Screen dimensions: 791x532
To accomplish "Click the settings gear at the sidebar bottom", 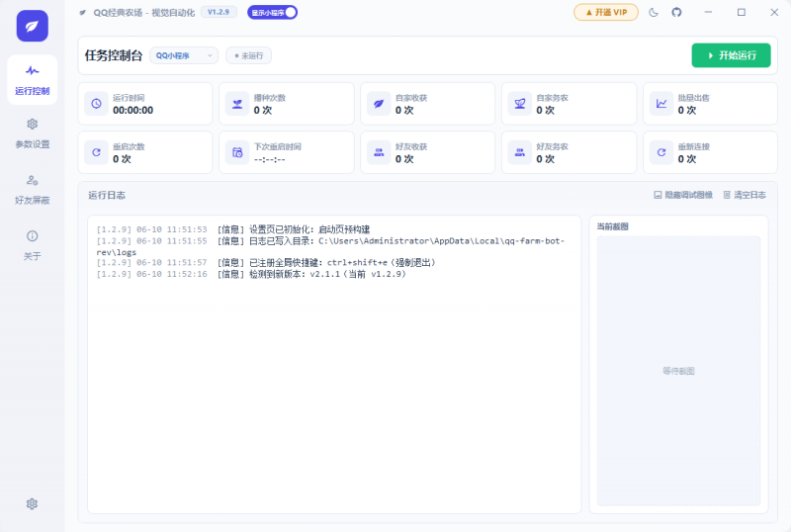I will point(33,503).
